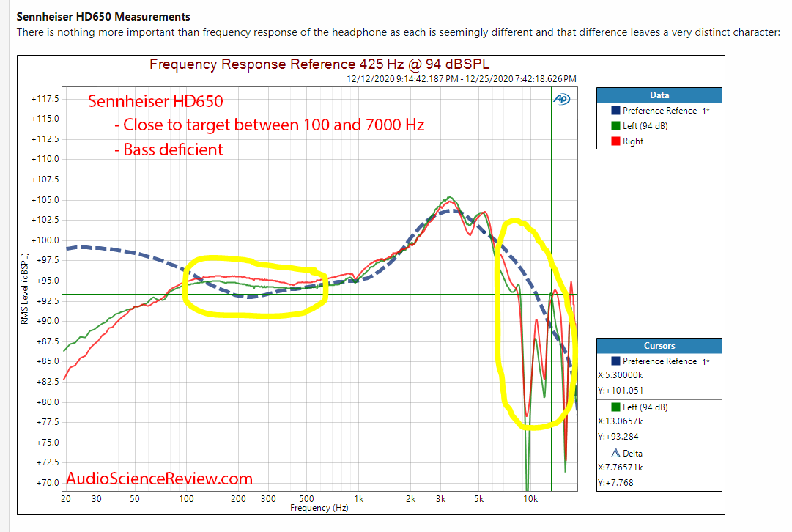Select the Cursors panel header
Screen dimensions: 792x532
(x=659, y=345)
